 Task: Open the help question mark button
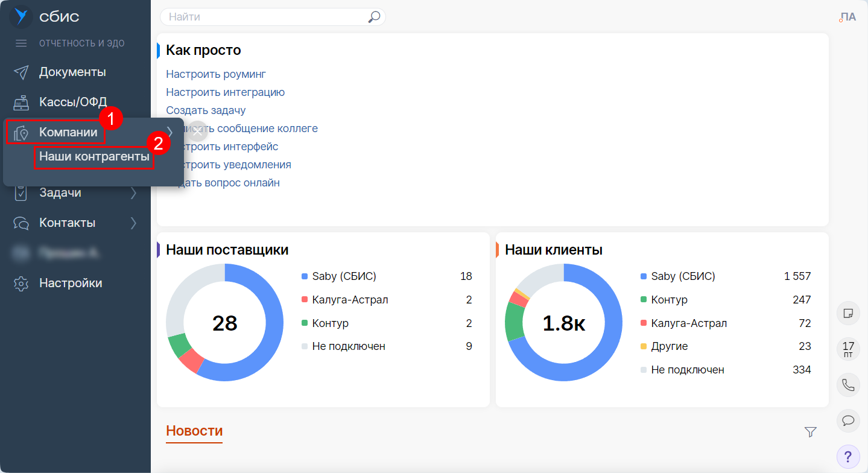849,456
